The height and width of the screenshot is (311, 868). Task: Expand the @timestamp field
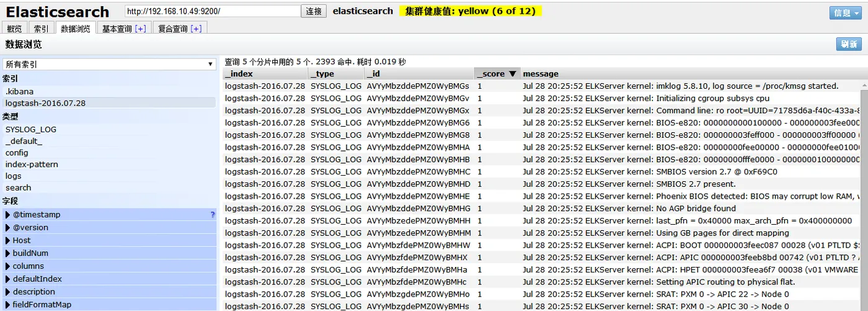[7, 215]
